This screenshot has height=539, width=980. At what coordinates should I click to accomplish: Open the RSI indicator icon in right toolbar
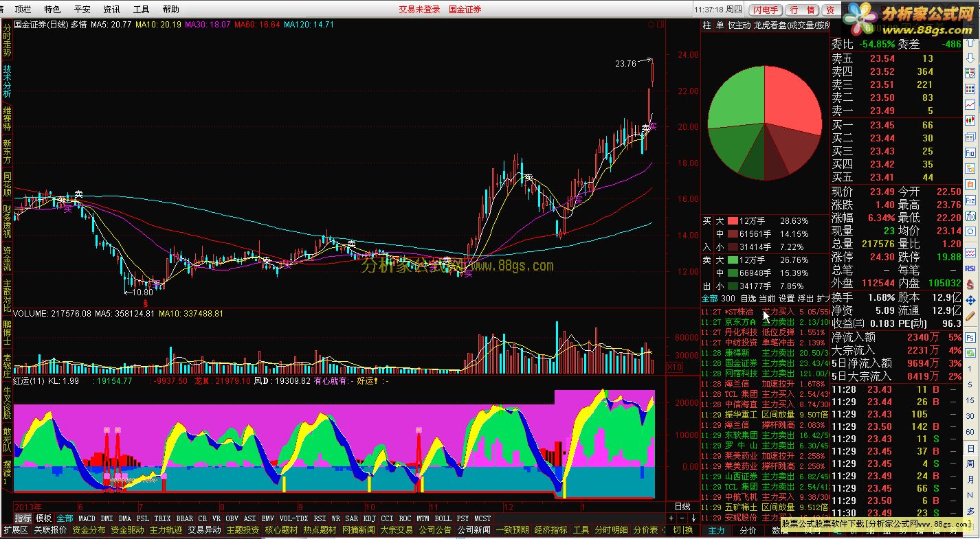point(970,268)
